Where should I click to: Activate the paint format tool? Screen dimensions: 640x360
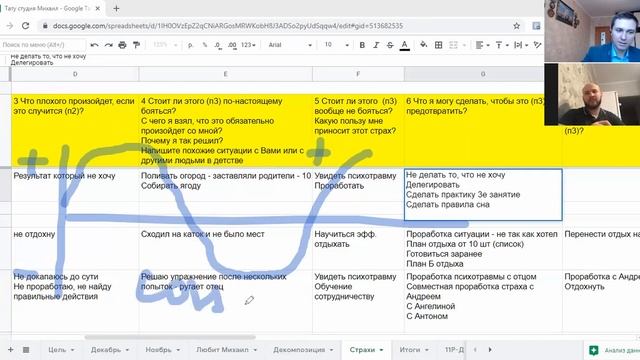136,45
